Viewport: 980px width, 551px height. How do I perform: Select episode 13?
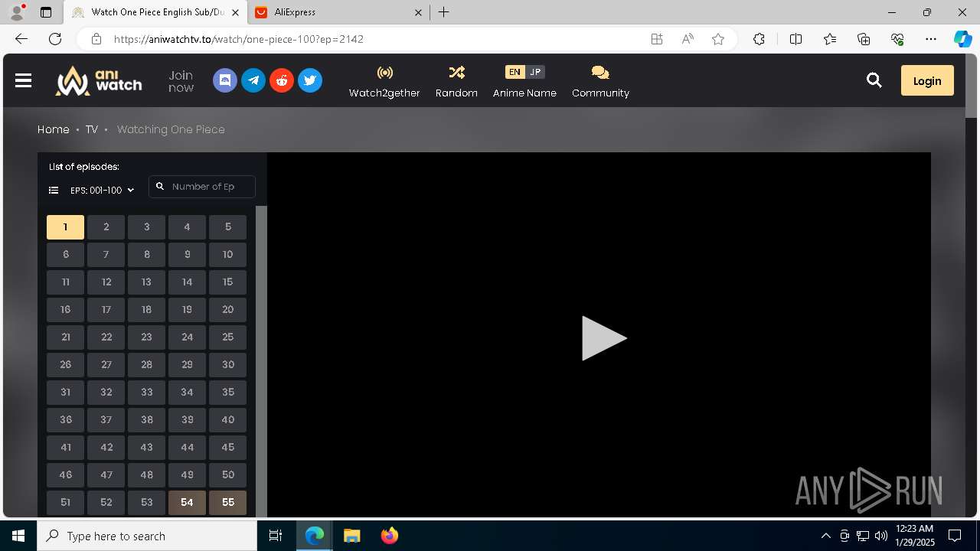click(146, 282)
